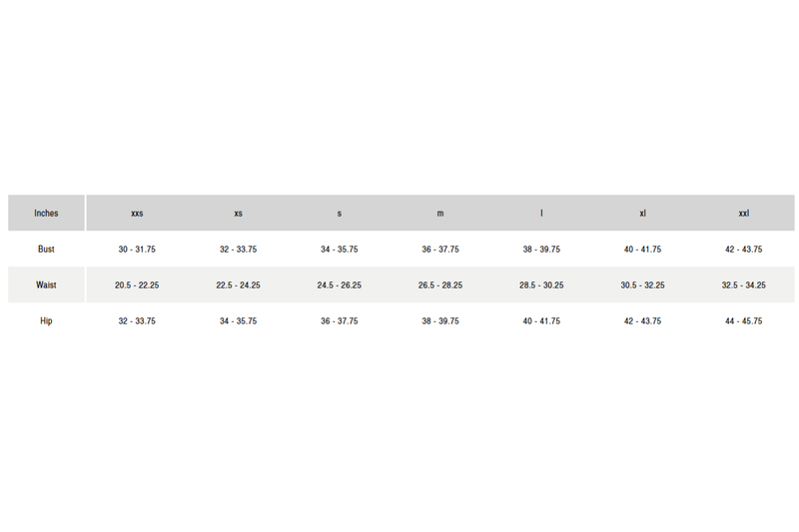Click Waist measurement 32.5 - 34.25
The height and width of the screenshot is (532, 799).
point(743,285)
